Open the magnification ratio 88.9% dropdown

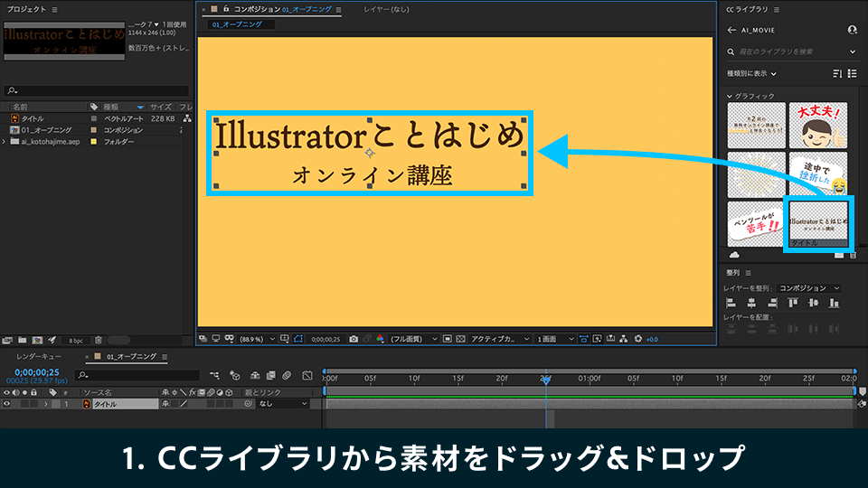tap(257, 339)
